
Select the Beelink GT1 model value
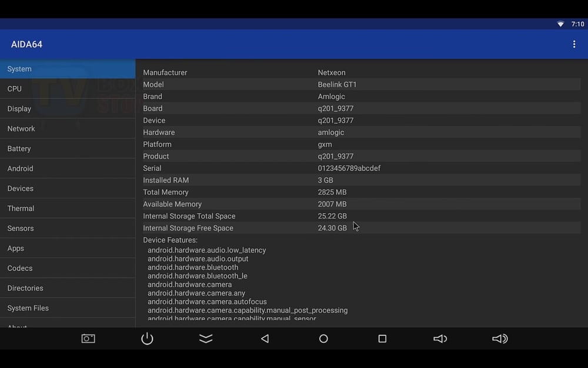tap(337, 84)
